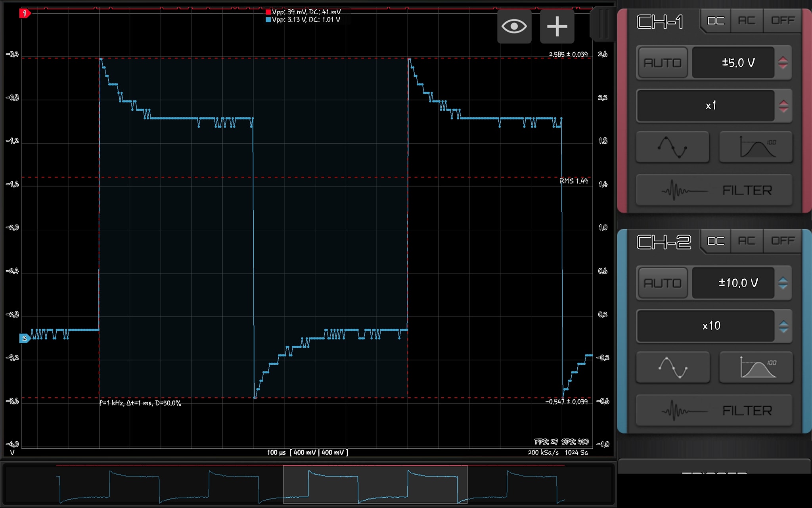Open CH-2 FILTER settings
Viewport: 812px width, 508px height.
714,410
